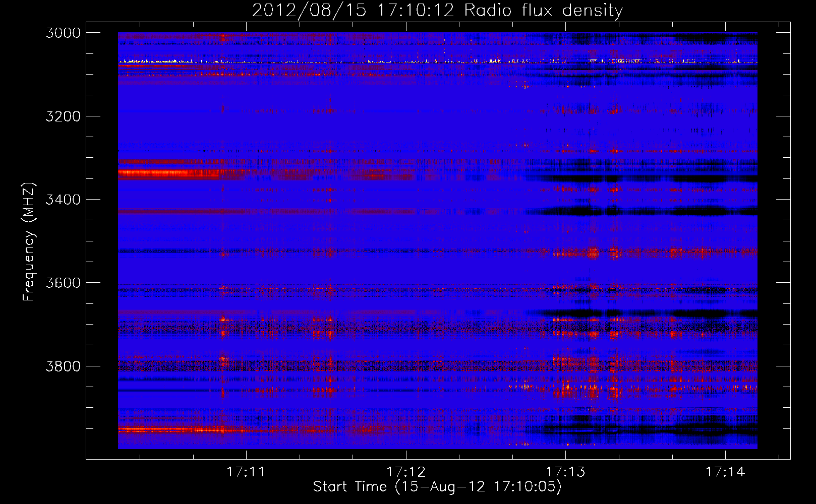Select the '3000' frequency axis label

[63, 33]
